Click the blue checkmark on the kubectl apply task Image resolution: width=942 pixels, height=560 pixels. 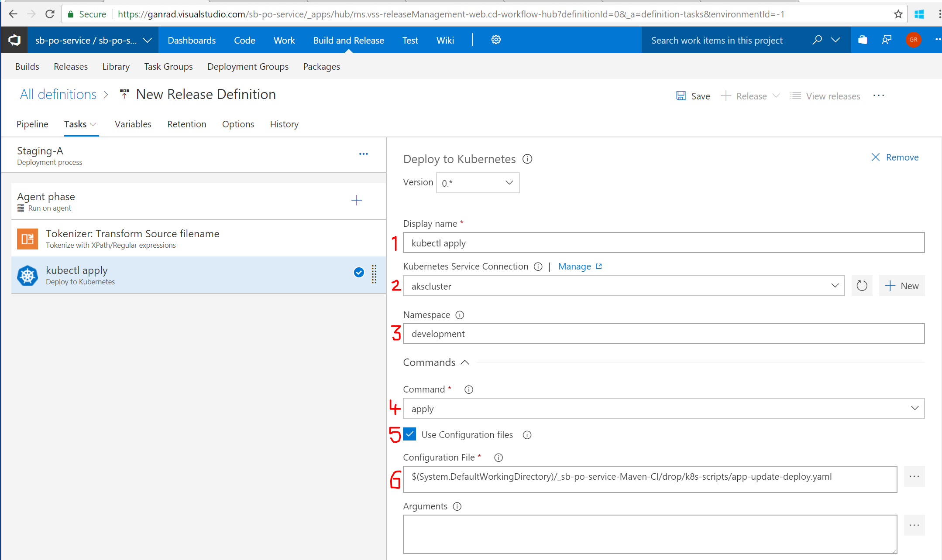359,273
